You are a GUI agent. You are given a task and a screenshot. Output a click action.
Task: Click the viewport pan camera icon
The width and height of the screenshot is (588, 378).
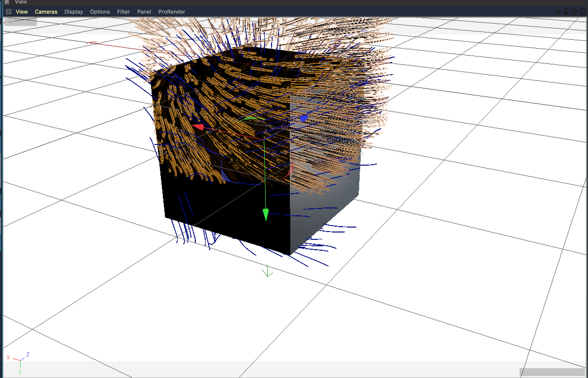558,12
